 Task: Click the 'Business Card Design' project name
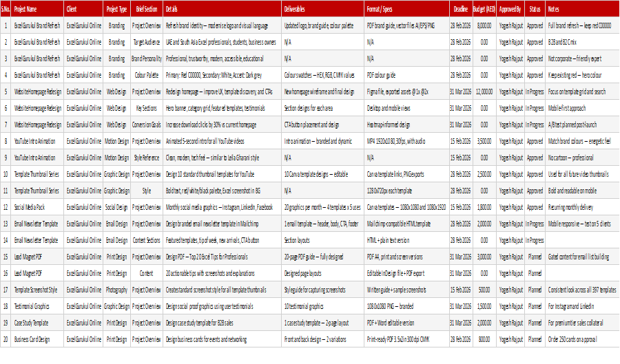click(37, 339)
